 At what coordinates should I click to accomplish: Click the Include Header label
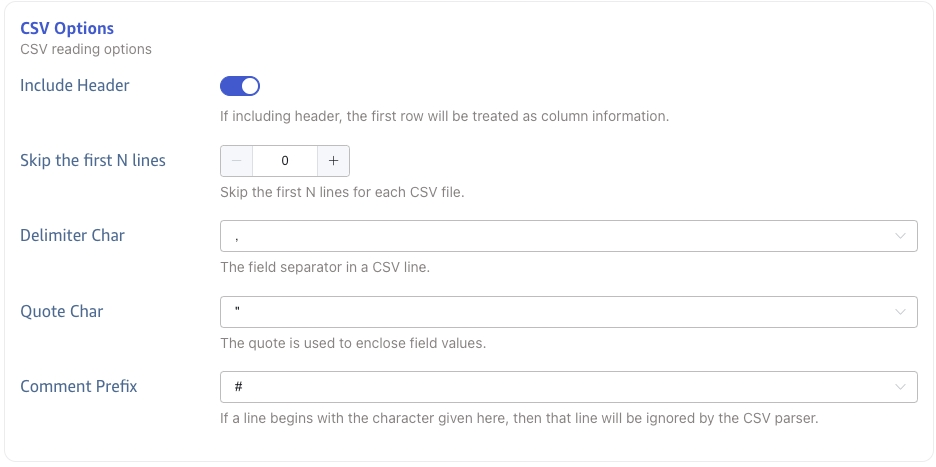(x=75, y=86)
